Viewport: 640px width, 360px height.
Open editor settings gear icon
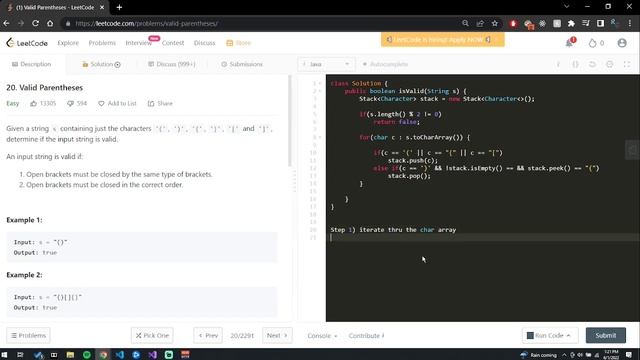[x=610, y=64]
